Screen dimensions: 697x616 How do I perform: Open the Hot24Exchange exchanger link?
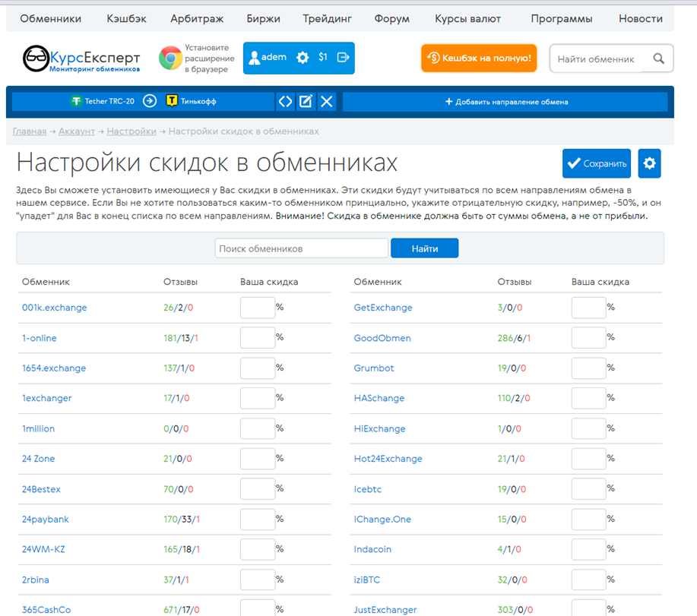[x=388, y=458]
